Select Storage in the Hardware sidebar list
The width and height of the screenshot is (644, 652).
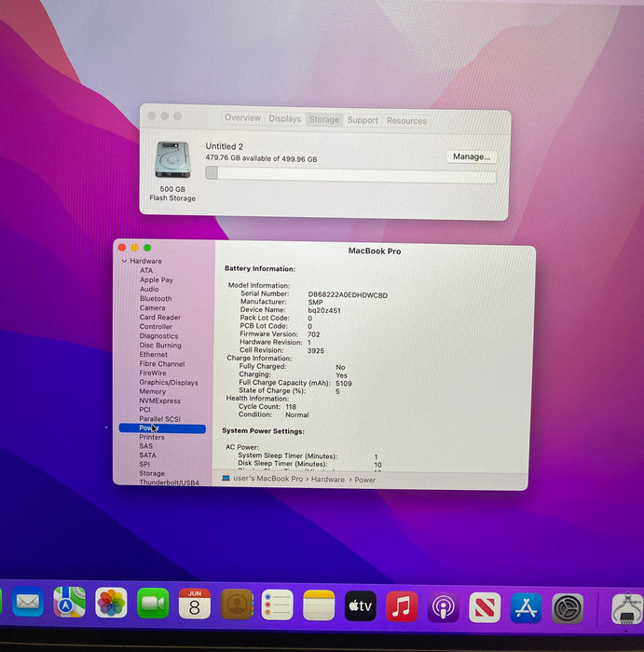(x=152, y=473)
